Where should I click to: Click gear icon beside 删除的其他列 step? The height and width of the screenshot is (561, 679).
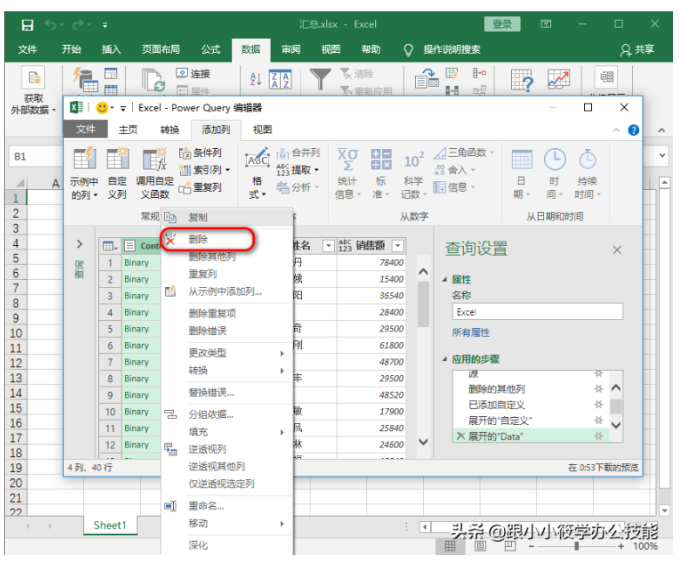(598, 389)
